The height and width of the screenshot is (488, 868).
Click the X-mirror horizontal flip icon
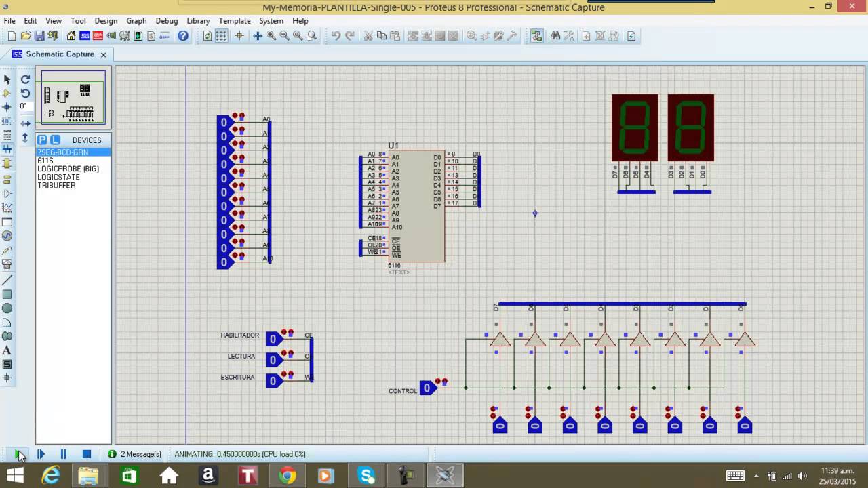click(25, 123)
